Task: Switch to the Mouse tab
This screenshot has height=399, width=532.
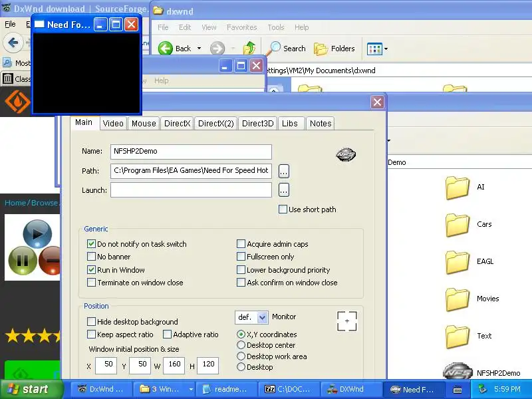Action: [144, 124]
